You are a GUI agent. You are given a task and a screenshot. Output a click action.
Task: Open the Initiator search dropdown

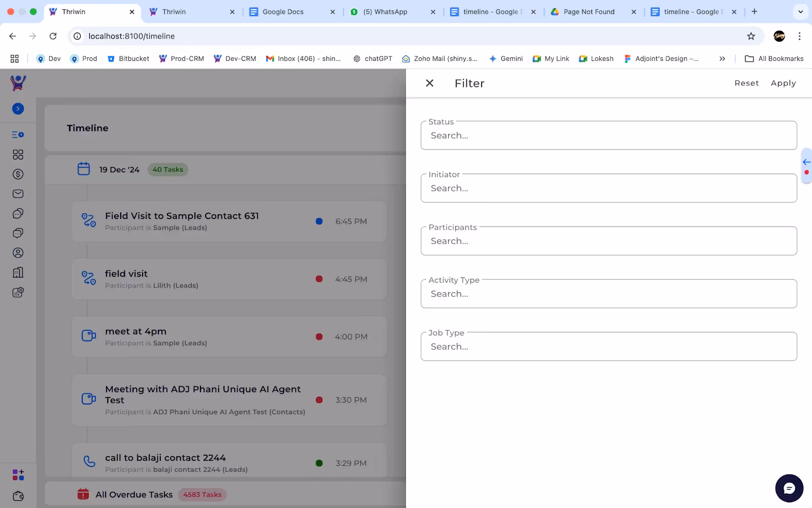click(608, 188)
